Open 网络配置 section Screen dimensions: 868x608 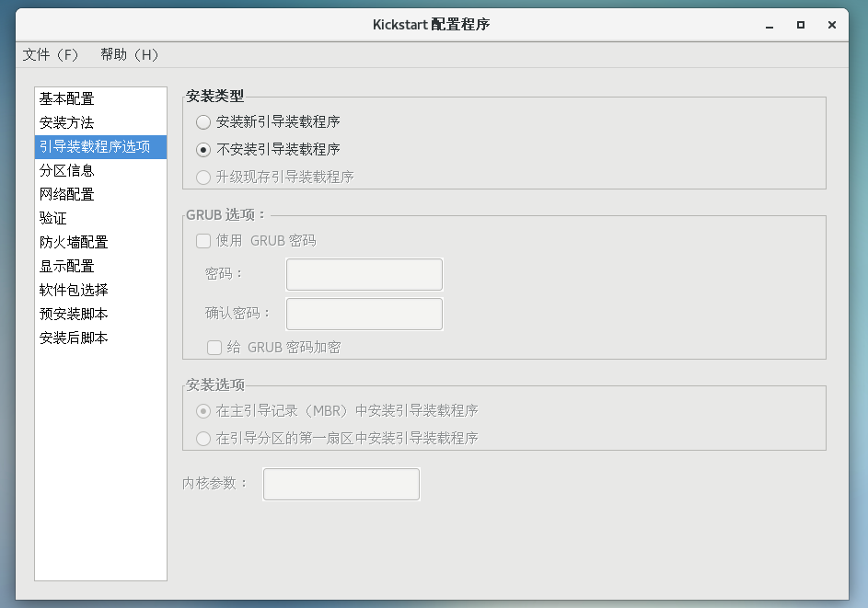(x=100, y=194)
